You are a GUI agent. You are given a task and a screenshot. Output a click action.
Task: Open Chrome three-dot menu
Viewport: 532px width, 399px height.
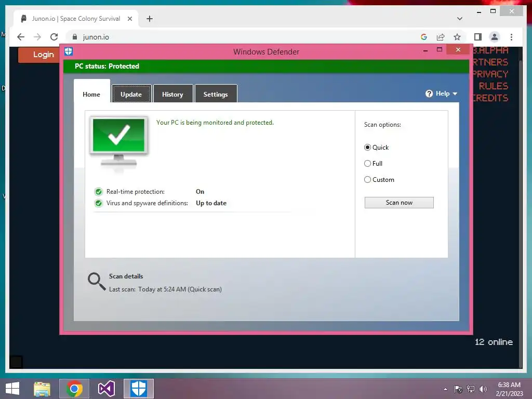coord(511,37)
